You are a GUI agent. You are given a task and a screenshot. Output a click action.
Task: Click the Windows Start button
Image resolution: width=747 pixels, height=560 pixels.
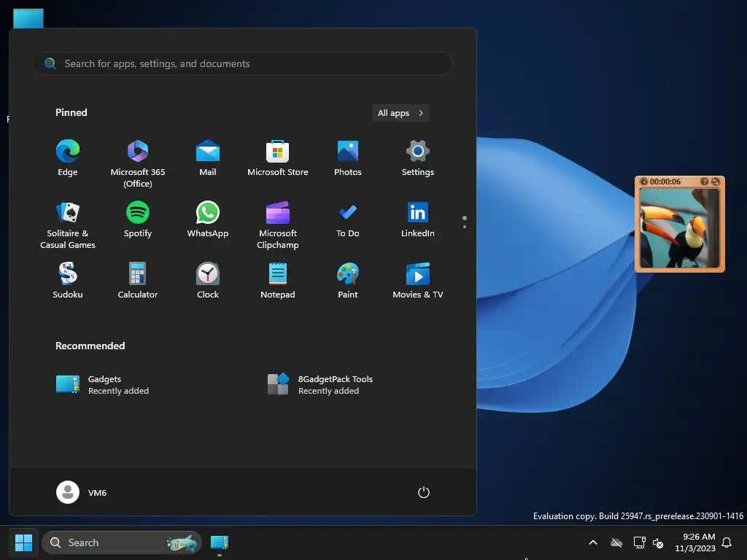23,542
